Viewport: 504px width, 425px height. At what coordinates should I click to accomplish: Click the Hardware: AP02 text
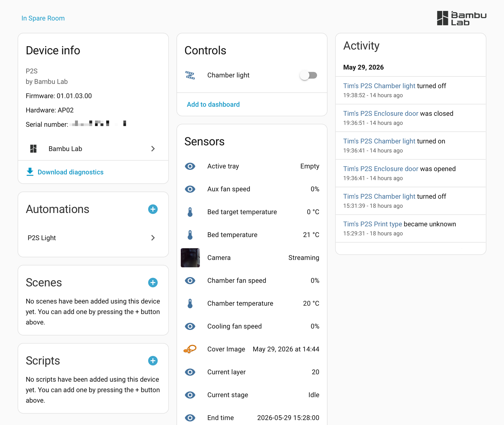[49, 110]
